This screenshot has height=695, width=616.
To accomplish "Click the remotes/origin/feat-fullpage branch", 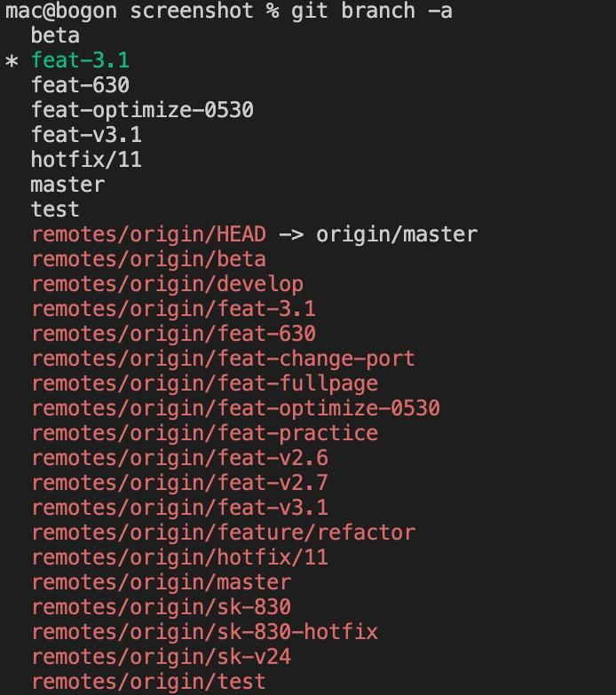I will [204, 383].
